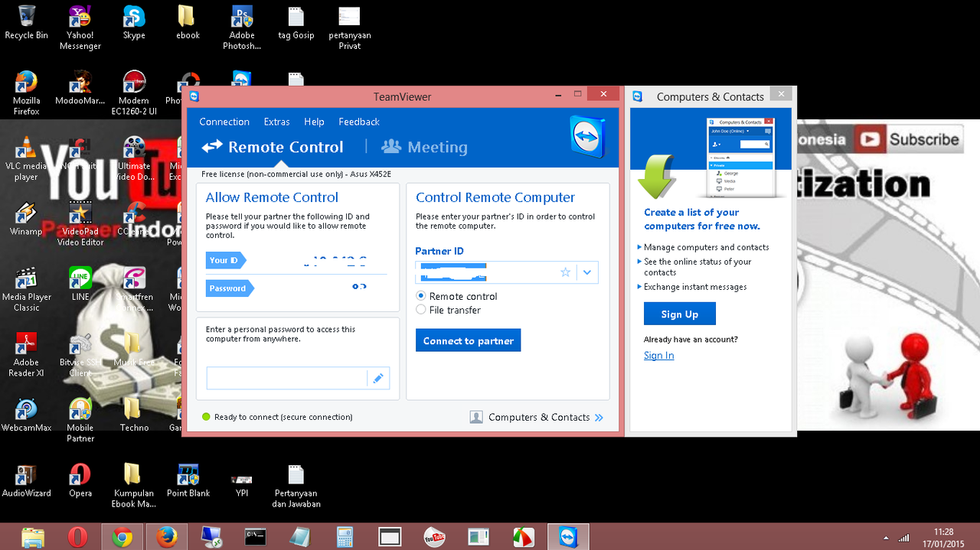Select the LINE desktop icon
Image resolution: width=980 pixels, height=550 pixels.
click(80, 284)
